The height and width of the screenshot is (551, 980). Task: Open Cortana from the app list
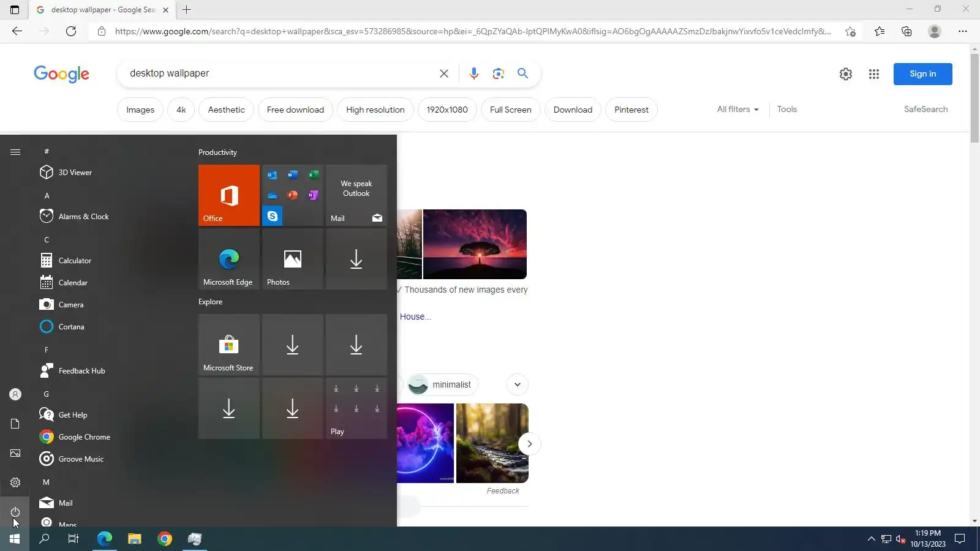pyautogui.click(x=110, y=327)
